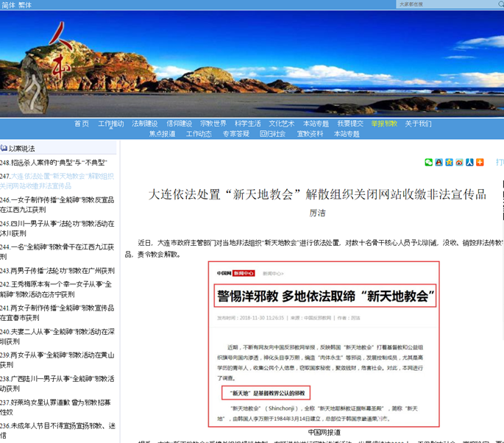Image resolution: width=504 pixels, height=443 pixels.
Task: Open sidebar article 242 about 王秀梅 in 济宁
Action: [x=56, y=289]
